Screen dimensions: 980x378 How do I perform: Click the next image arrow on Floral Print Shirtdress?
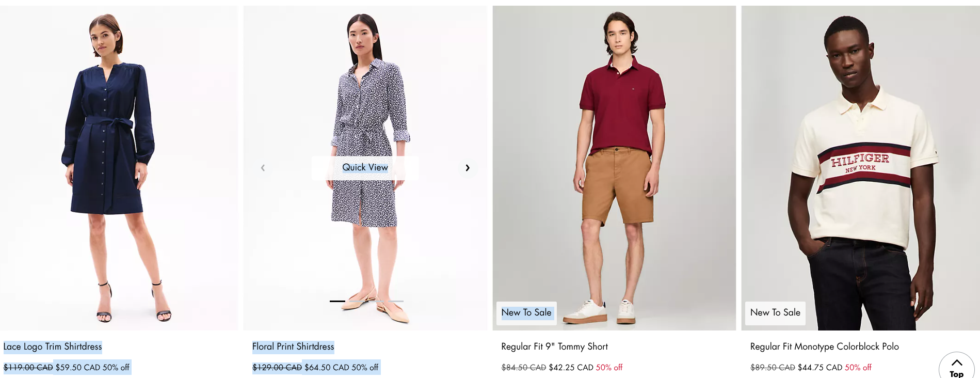pyautogui.click(x=468, y=168)
